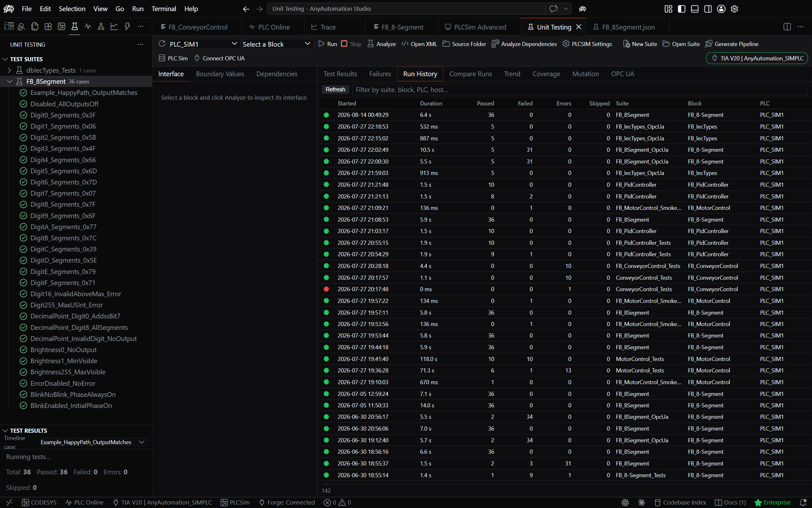Toggle the primary side bar
Viewport: 812px width, 508px height.
coord(681,9)
